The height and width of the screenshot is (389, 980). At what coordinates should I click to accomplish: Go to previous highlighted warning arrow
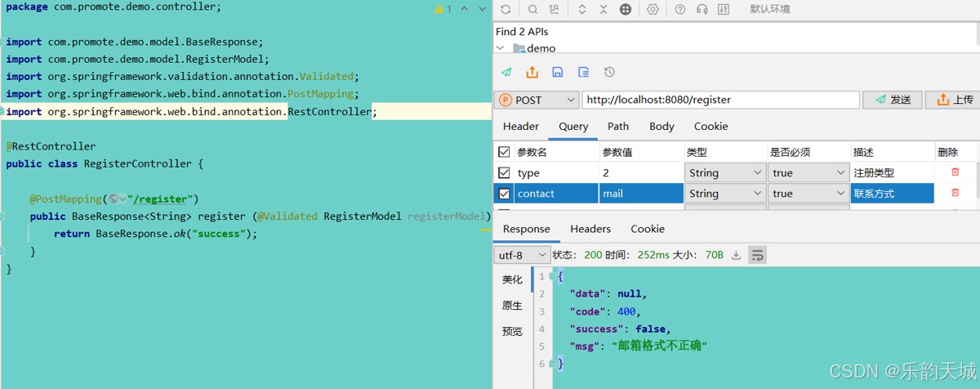(464, 9)
